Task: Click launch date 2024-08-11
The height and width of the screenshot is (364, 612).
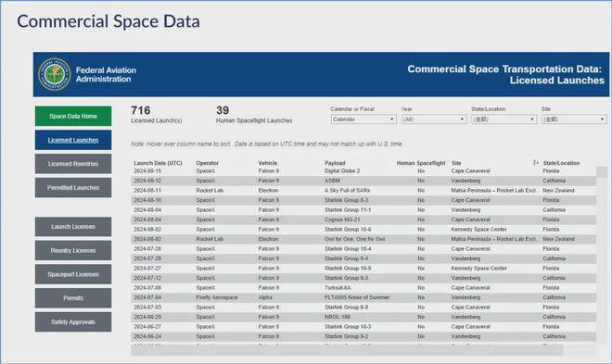Action: [x=147, y=191]
